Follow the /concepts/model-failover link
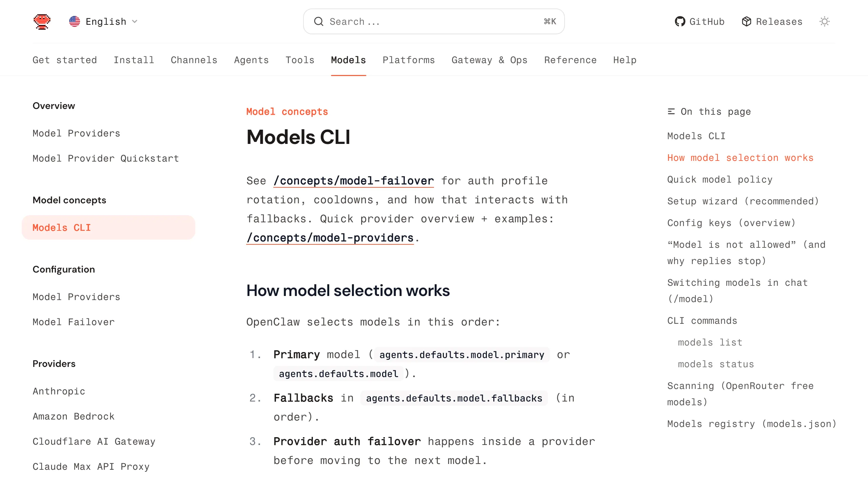This screenshot has height=484, width=868. (354, 181)
